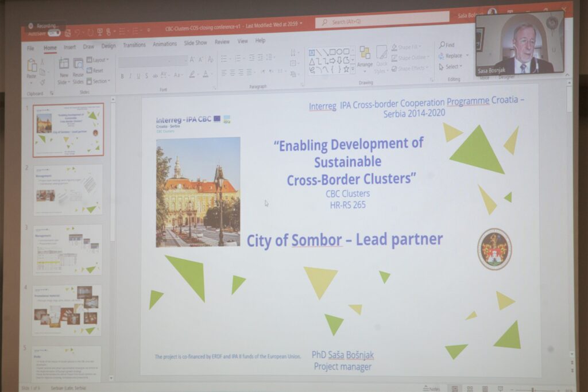Screen dimensions: 588x392
Task: Select the Rectangle shape in gallery
Action: pyautogui.click(x=332, y=52)
